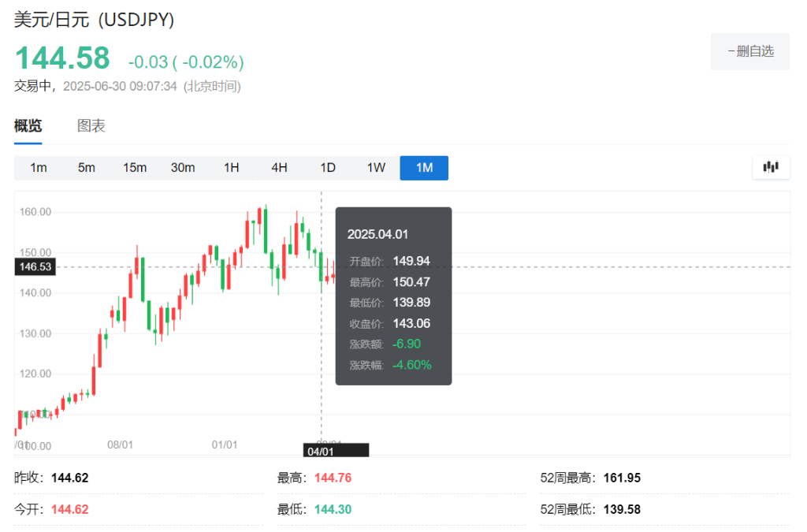Click the 2025.04.01 tooltip header
This screenshot has width=807, height=532.
377,234
